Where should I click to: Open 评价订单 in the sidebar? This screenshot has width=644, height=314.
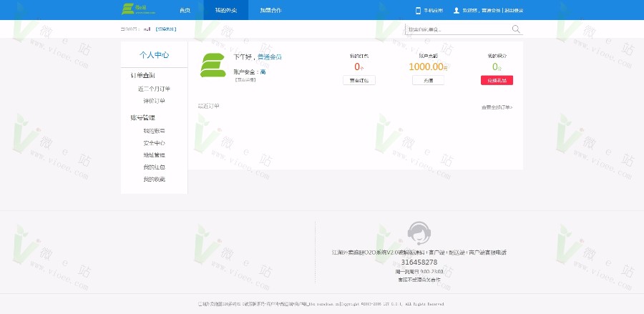pyautogui.click(x=154, y=101)
